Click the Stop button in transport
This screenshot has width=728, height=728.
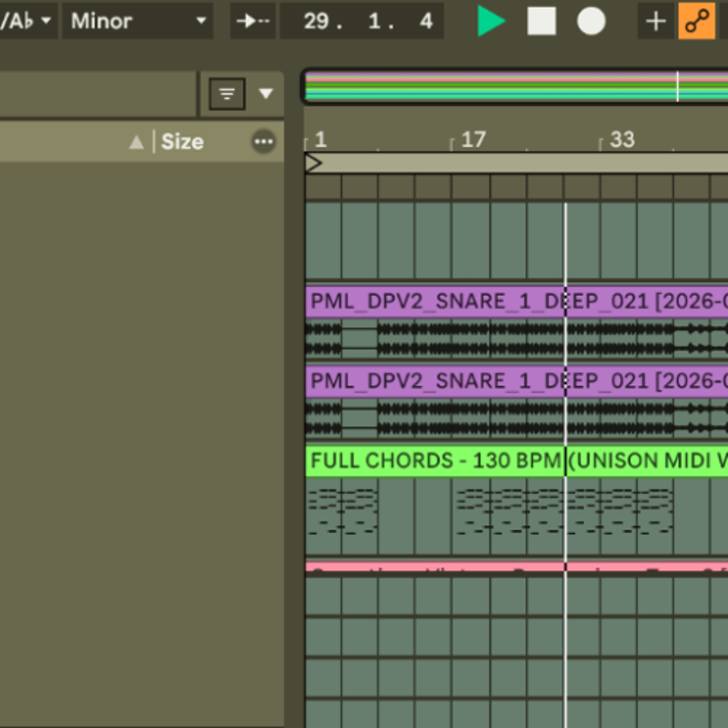pyautogui.click(x=541, y=21)
